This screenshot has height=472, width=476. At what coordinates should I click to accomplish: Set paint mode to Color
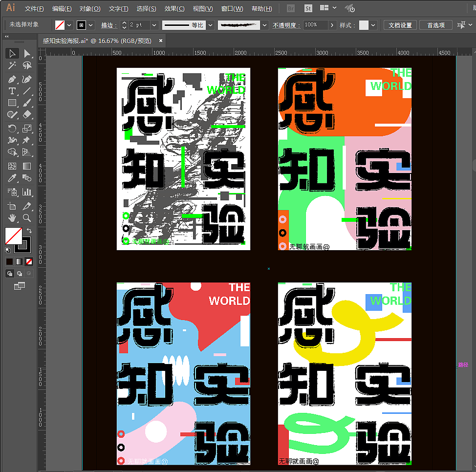[10, 261]
